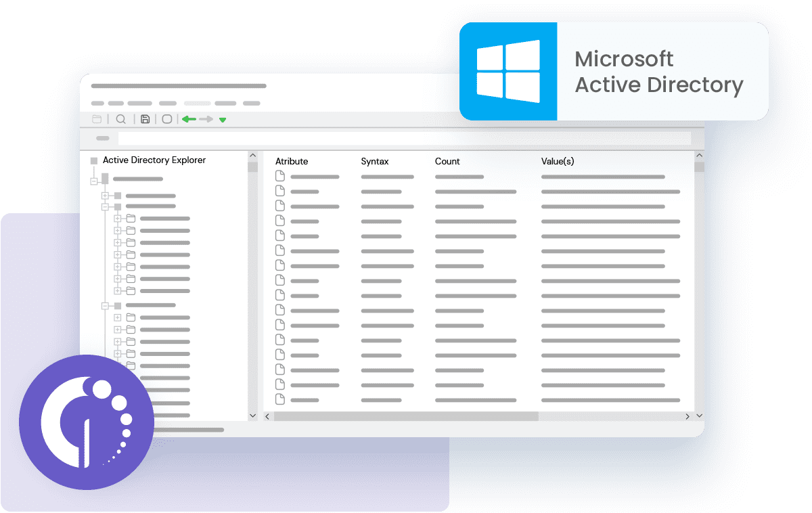Collapse the topmost tree node
The height and width of the screenshot is (513, 812).
click(x=94, y=181)
